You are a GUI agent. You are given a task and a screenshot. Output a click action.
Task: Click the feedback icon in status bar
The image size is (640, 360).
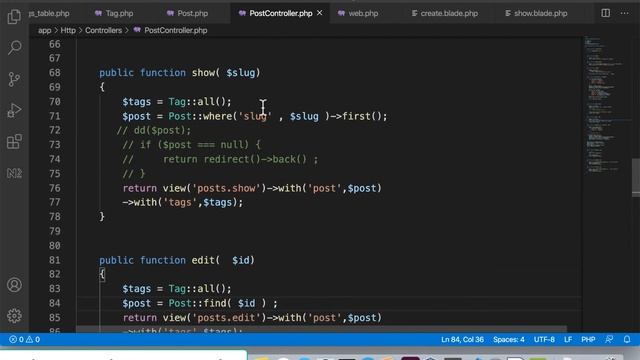(x=609, y=339)
